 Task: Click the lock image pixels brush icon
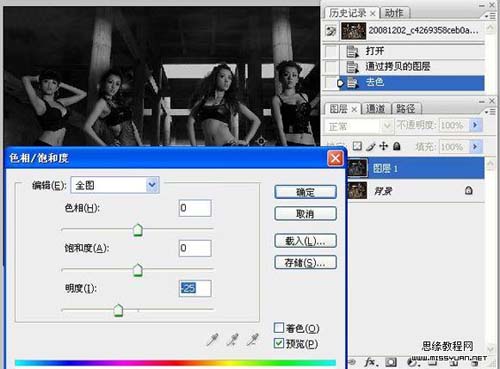coord(371,146)
